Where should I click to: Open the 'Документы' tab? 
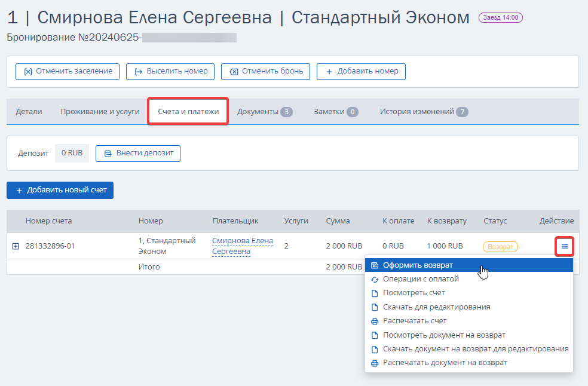click(x=265, y=111)
